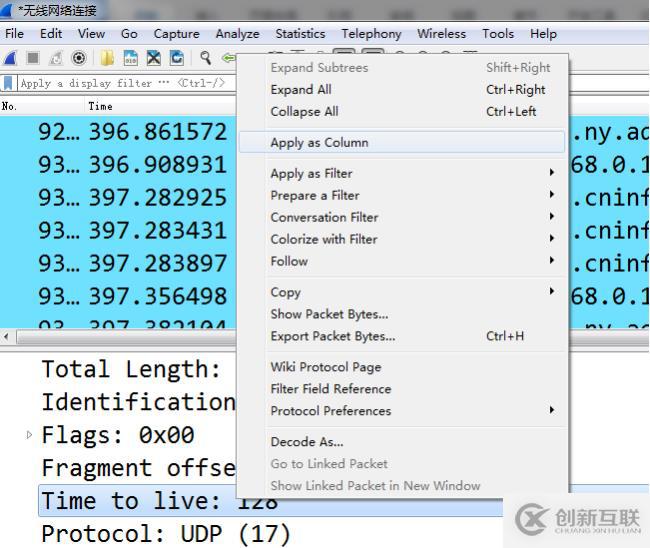Close the capture file icon
This screenshot has width=650, height=548.
coord(154,58)
